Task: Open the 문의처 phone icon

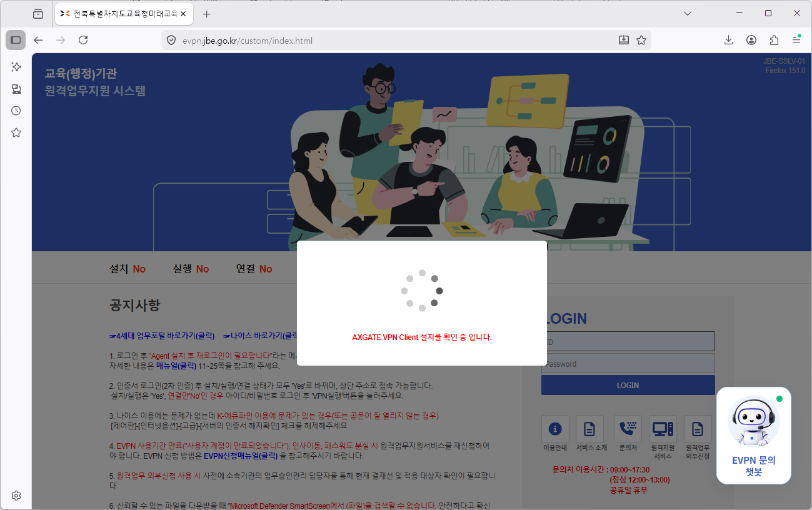Action: coord(628,429)
